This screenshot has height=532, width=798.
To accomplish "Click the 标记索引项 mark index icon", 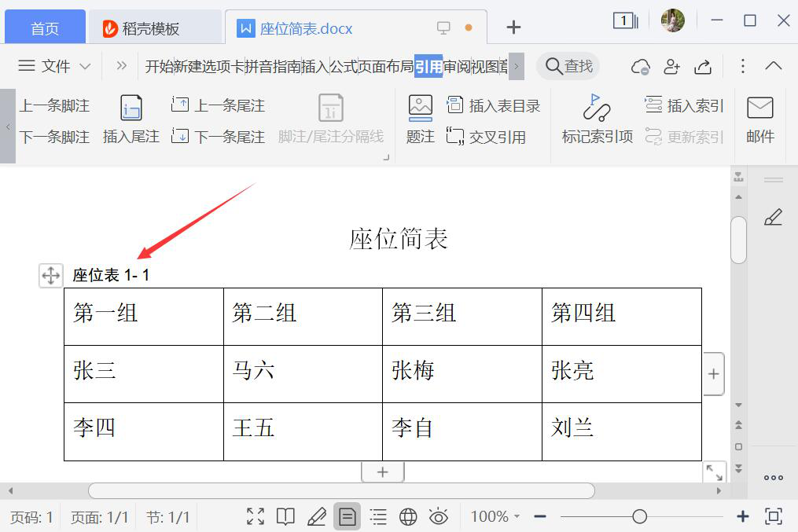I will 597,108.
